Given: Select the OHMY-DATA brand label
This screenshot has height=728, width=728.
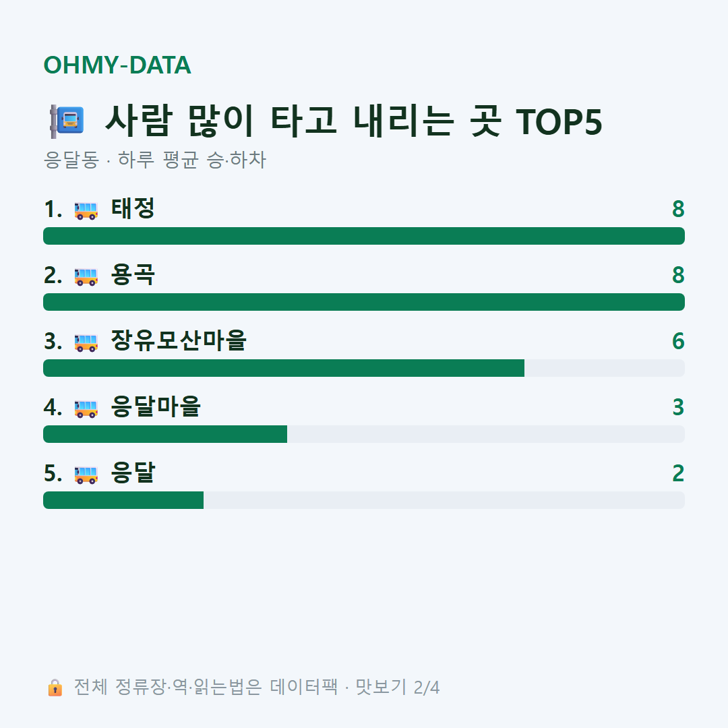Looking at the screenshot, I should 117,65.
